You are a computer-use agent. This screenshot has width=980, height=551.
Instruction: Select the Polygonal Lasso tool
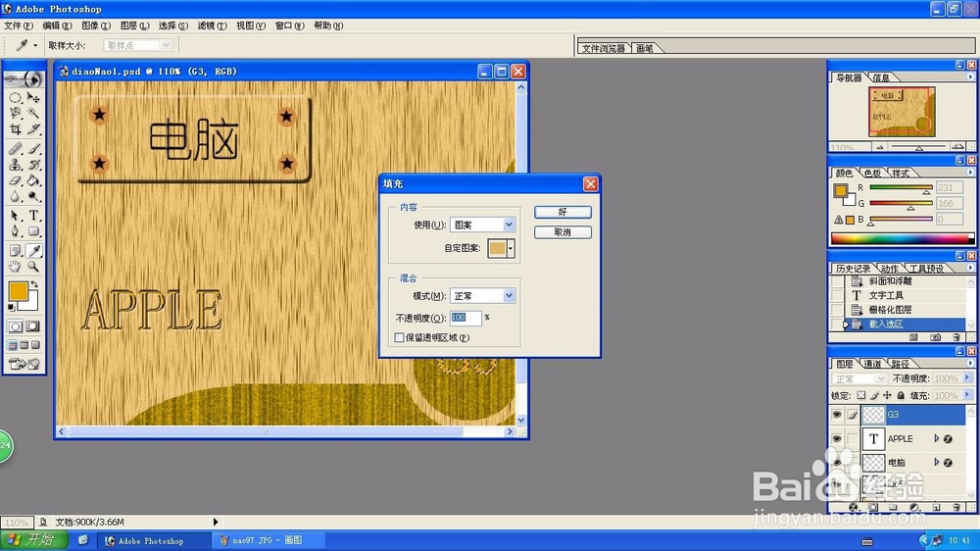(15, 113)
